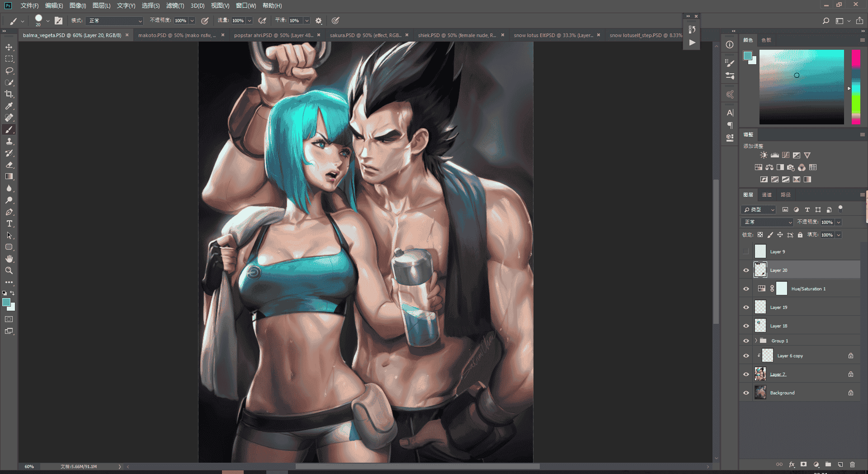Select the Hand tool
Image resolution: width=868 pixels, height=474 pixels.
tap(9, 259)
